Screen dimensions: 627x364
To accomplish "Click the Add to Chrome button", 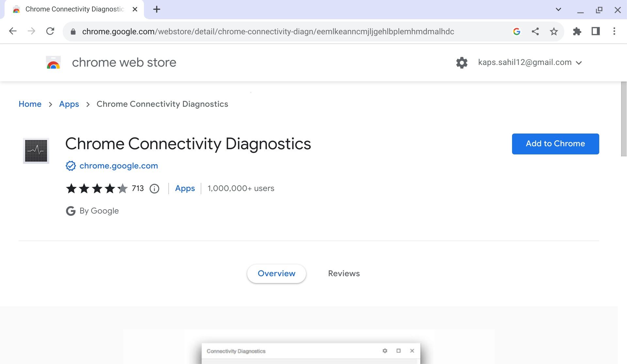I will (555, 143).
